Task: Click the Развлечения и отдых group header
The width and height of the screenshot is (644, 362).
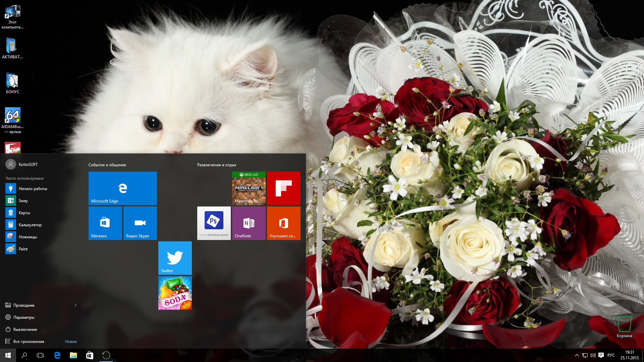Action: (x=217, y=165)
